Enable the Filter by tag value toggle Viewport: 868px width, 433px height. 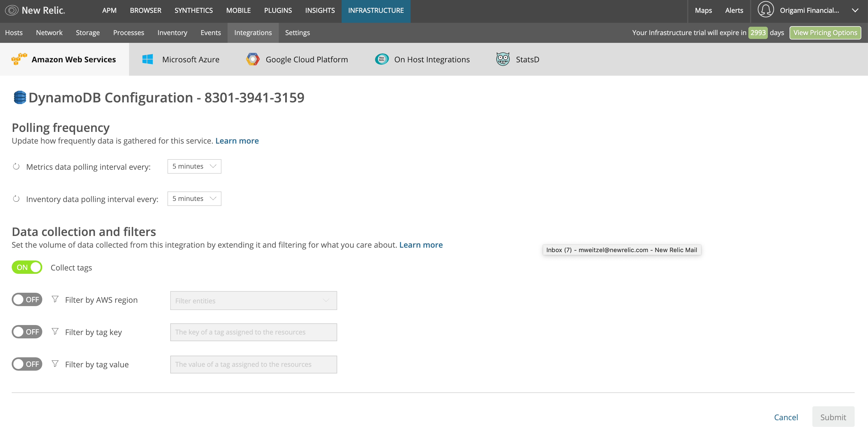27,364
